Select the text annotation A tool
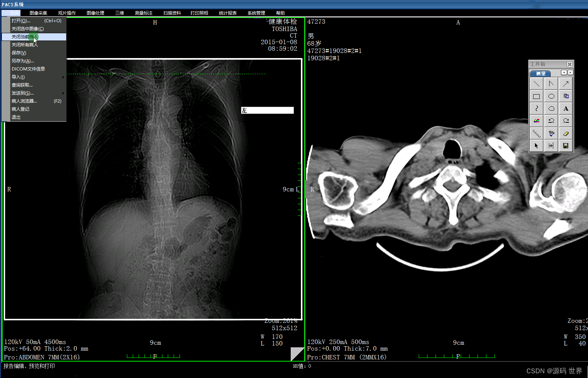The image size is (588, 378). (x=566, y=108)
